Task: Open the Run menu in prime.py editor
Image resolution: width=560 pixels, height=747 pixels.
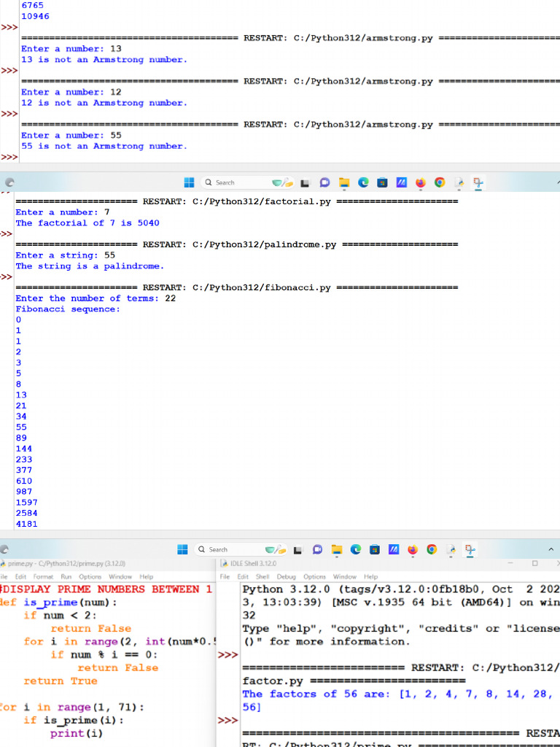Action: pyautogui.click(x=67, y=576)
